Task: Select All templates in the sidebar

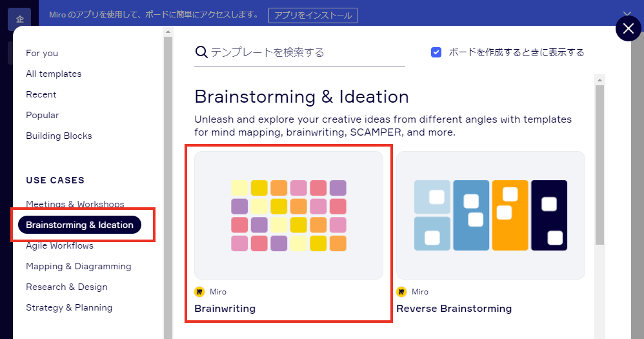Action: (x=54, y=74)
